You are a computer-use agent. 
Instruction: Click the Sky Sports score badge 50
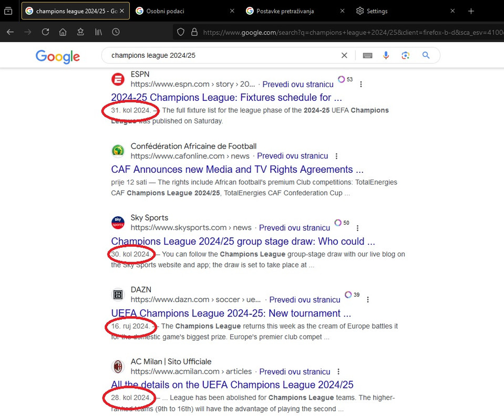(342, 223)
